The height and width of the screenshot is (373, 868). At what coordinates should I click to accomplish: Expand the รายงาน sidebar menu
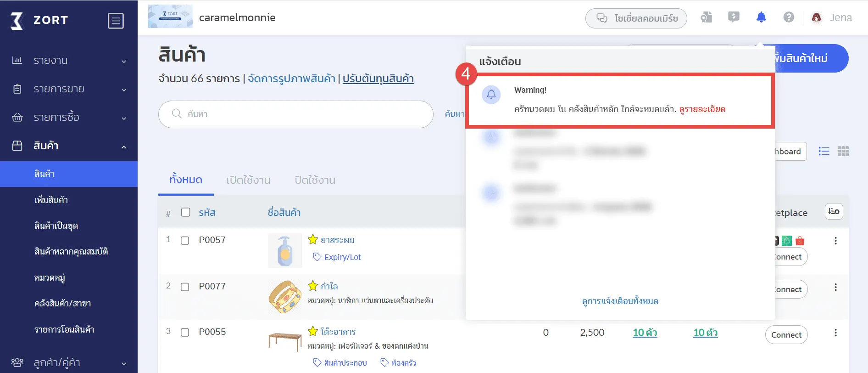[x=69, y=61]
